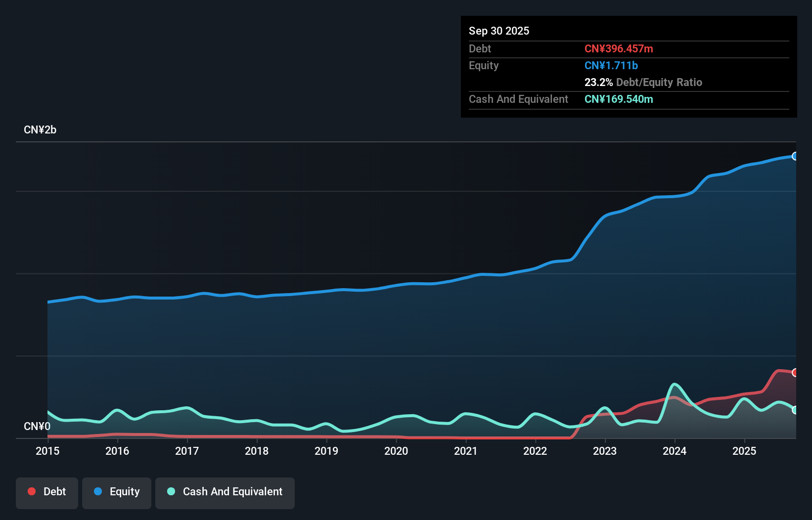This screenshot has height=520, width=812.
Task: Select the teal Cash And Equivalent dot icon
Action: [171, 491]
